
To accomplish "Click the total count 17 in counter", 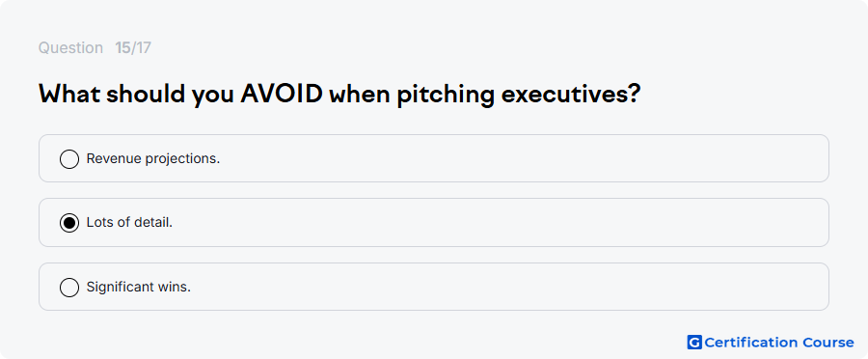I will pos(144,48).
